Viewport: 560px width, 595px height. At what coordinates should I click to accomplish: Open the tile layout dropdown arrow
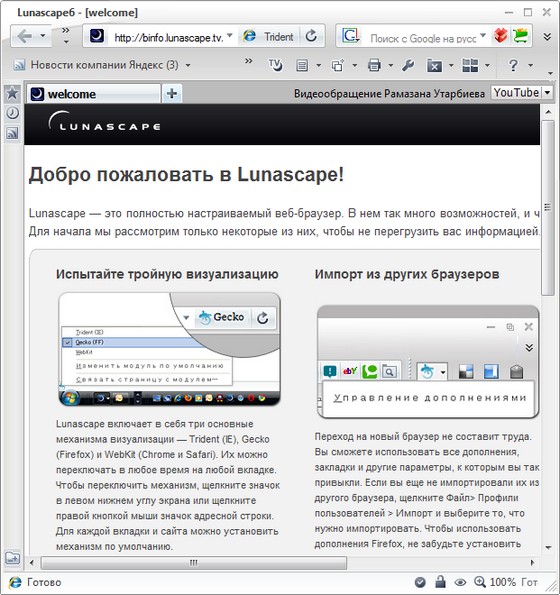coord(487,66)
